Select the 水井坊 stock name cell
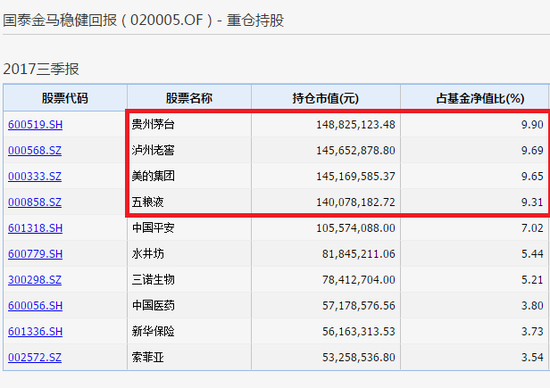The width and height of the screenshot is (550, 388). 189,254
